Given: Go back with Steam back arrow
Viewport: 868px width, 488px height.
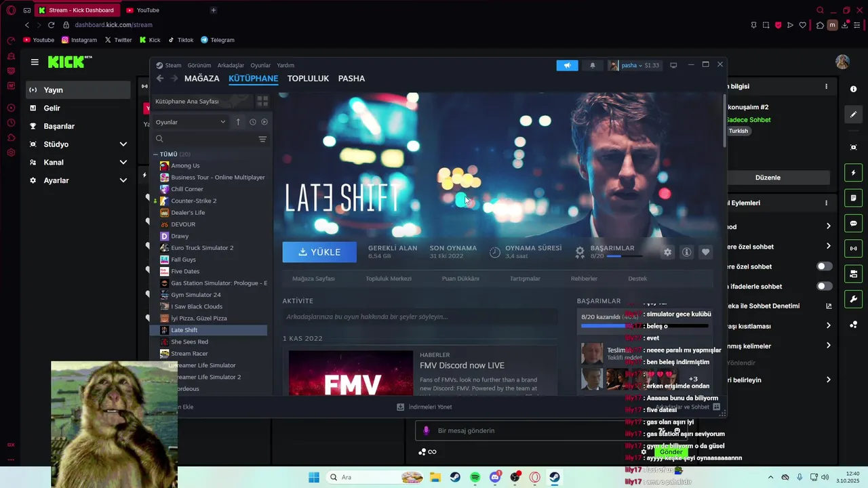Looking at the screenshot, I should point(160,79).
